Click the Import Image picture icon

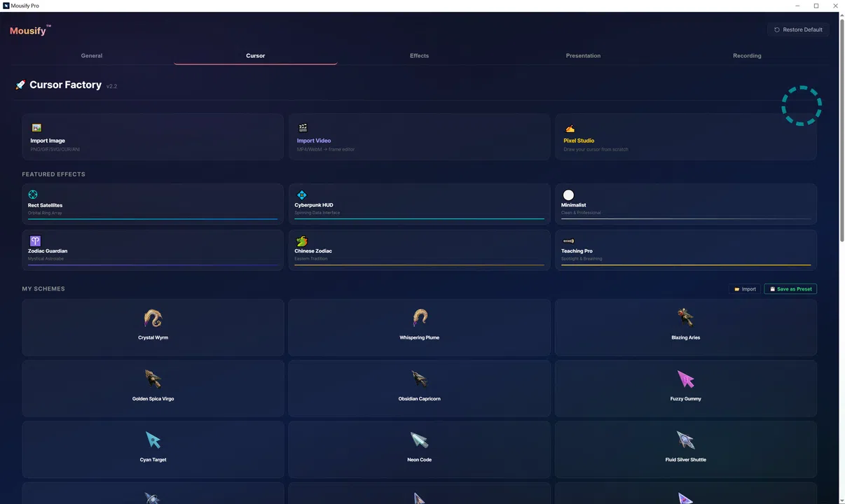[36, 128]
